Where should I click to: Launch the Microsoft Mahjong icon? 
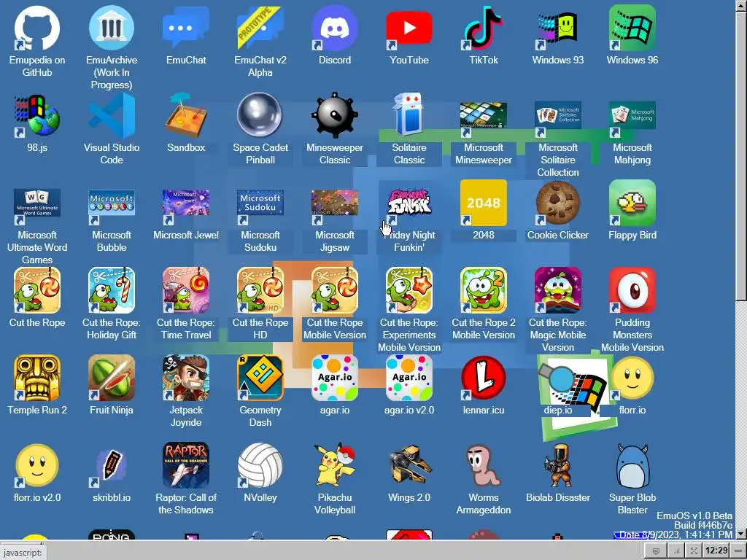632,115
